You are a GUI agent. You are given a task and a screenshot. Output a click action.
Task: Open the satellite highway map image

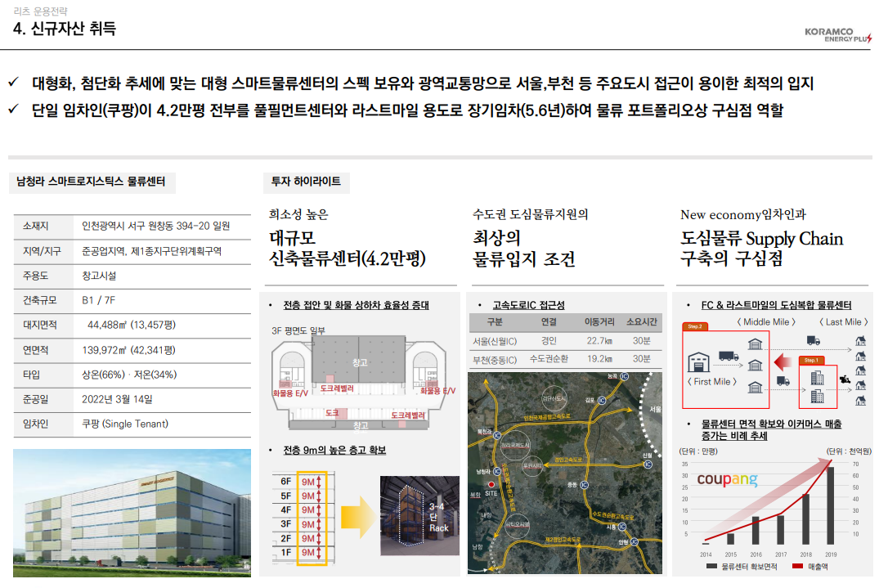coord(565,473)
